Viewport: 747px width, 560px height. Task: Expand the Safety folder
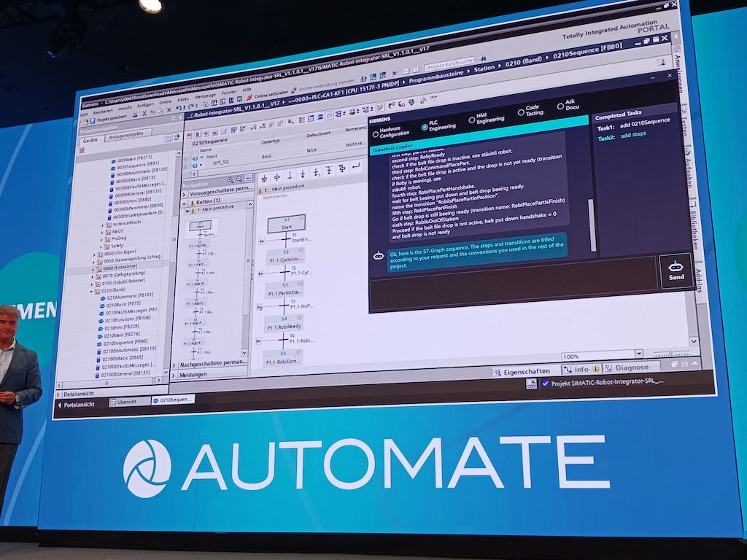[x=101, y=246]
